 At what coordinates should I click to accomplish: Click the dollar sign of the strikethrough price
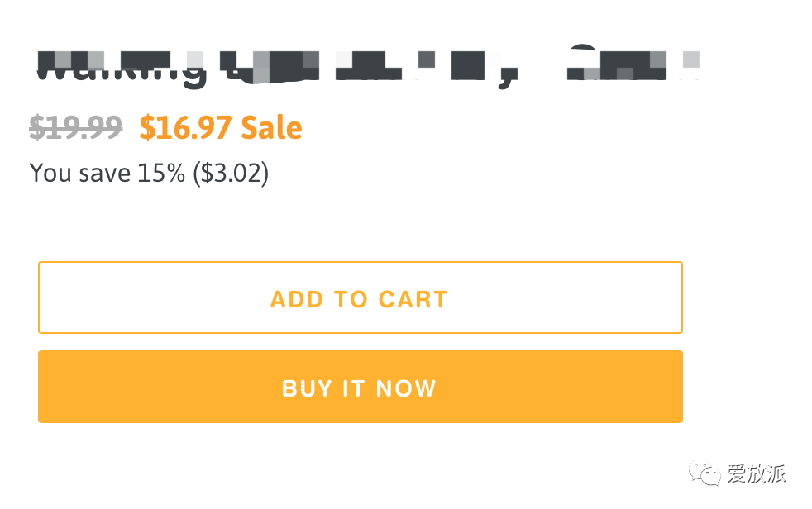coord(36,127)
